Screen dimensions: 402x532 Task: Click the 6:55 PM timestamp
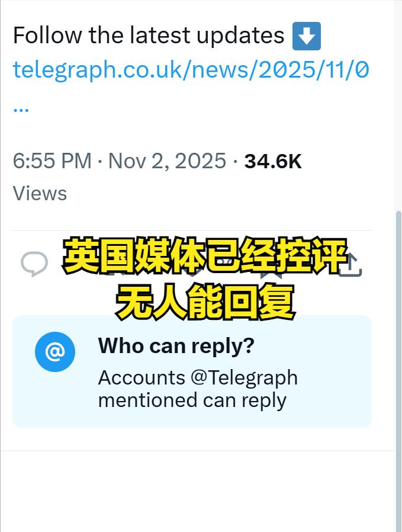[x=52, y=161]
